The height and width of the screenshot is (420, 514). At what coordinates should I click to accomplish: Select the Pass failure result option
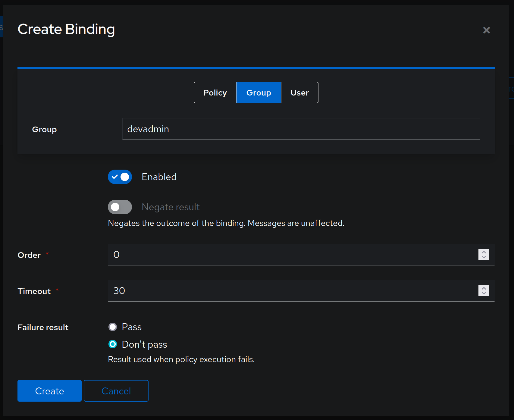[x=113, y=327]
